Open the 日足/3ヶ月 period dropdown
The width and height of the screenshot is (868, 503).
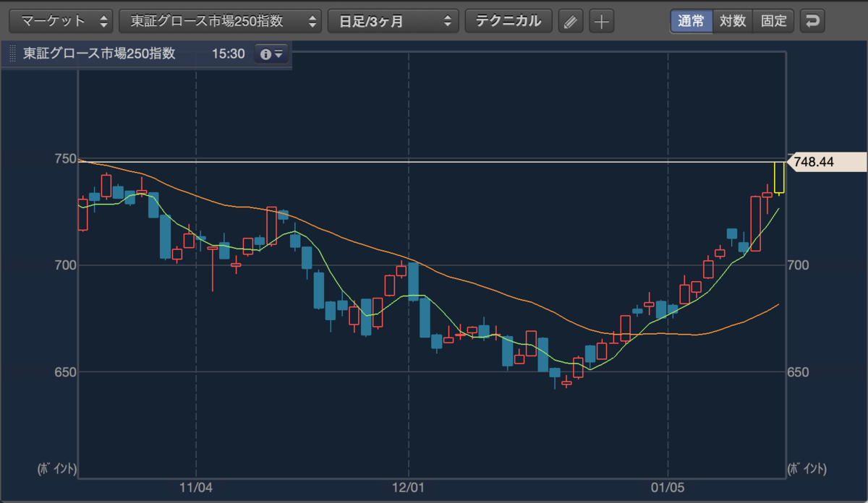[393, 21]
